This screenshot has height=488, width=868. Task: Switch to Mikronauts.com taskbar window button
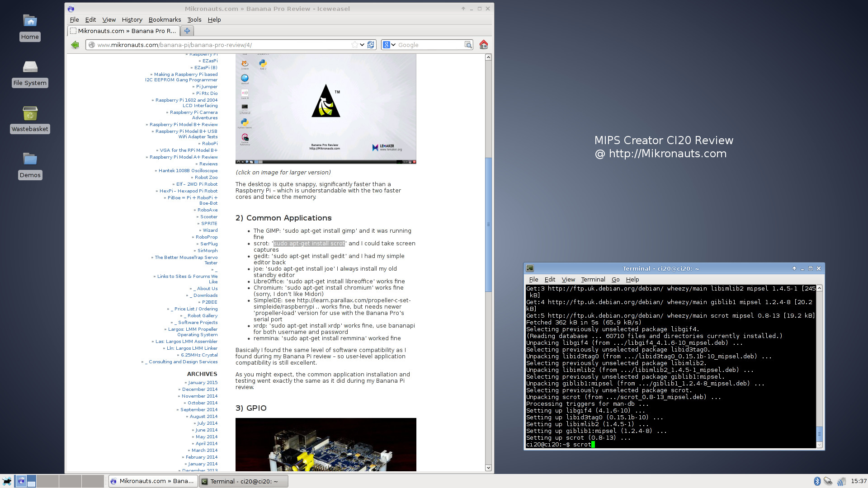pyautogui.click(x=153, y=481)
